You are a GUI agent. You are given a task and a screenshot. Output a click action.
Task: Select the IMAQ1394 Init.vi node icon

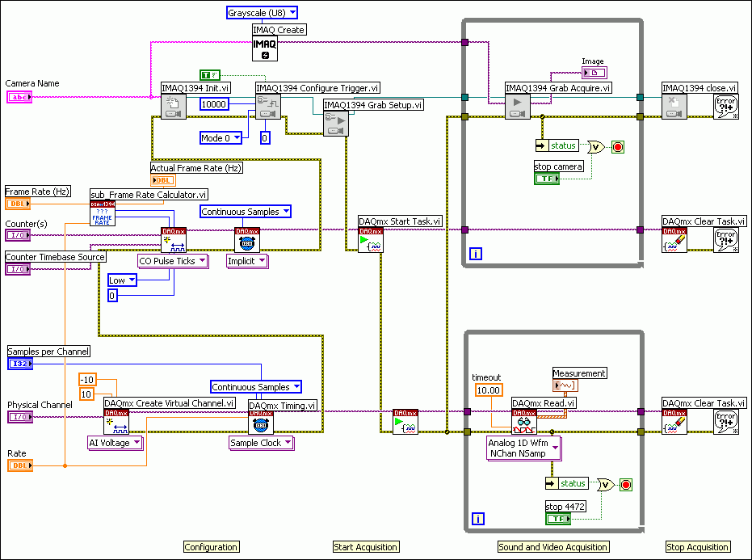pyautogui.click(x=174, y=107)
